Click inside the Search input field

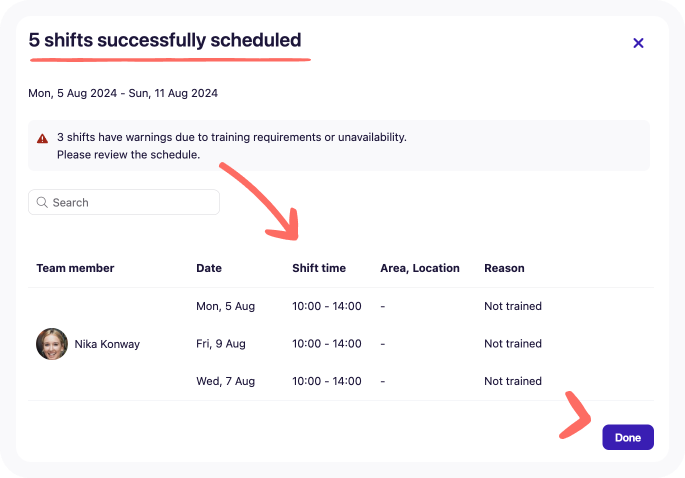coord(130,202)
